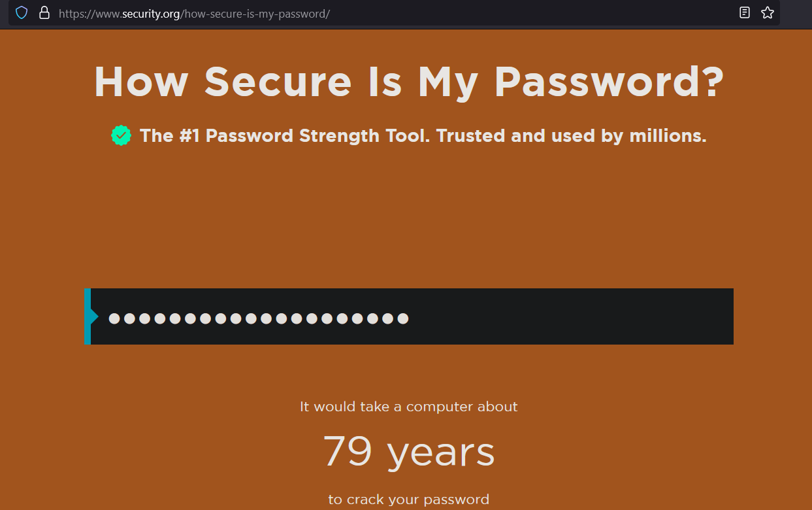The image size is (812, 510).
Task: Select the "79 years" result text
Action: 409,451
